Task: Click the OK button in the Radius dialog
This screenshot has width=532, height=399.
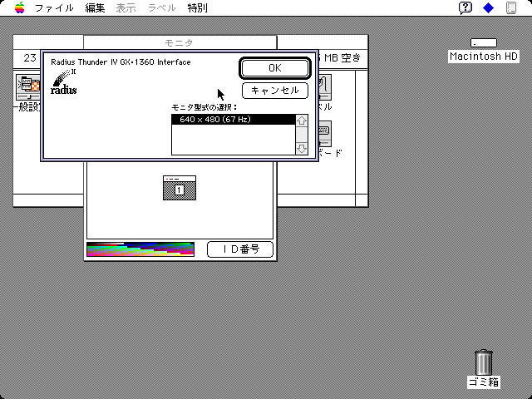Action: coord(275,68)
